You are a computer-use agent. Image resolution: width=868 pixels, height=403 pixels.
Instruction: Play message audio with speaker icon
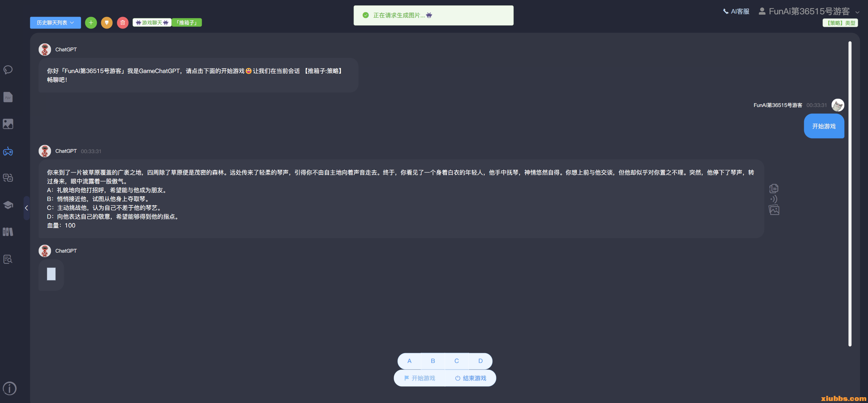774,199
